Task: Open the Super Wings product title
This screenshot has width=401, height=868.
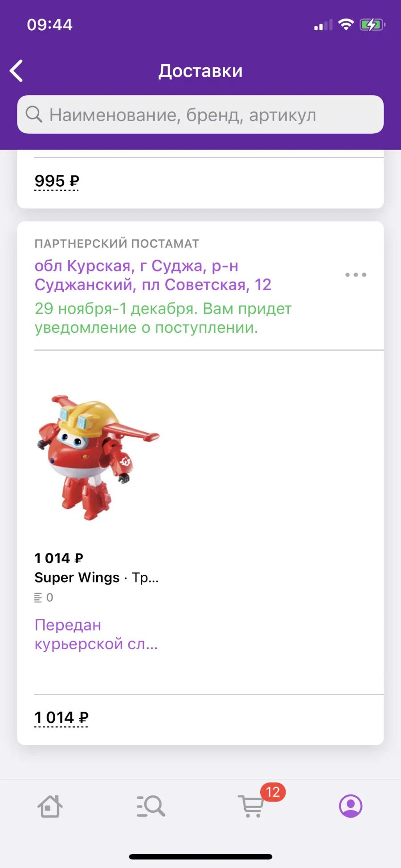Action: pos(97,577)
